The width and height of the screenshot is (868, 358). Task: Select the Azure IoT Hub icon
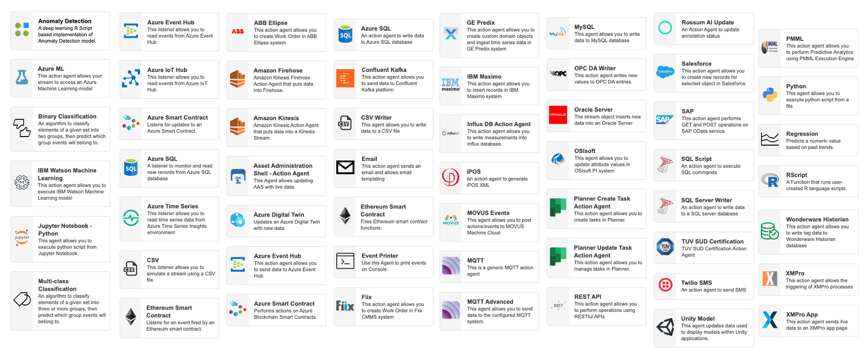click(x=131, y=78)
